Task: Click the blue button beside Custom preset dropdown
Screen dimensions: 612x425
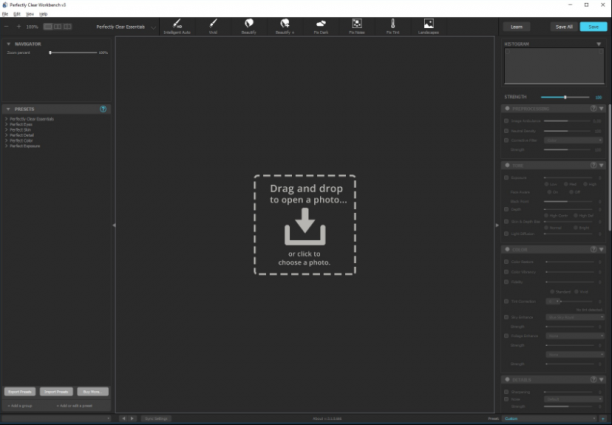Action: point(604,419)
